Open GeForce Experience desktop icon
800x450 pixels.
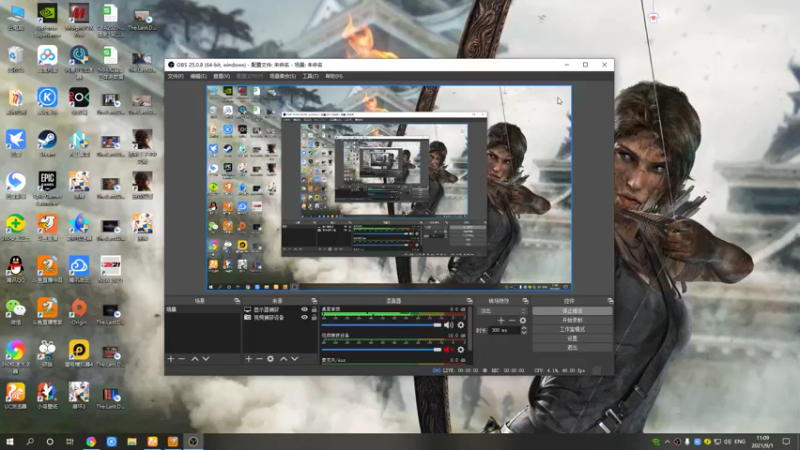47,19
